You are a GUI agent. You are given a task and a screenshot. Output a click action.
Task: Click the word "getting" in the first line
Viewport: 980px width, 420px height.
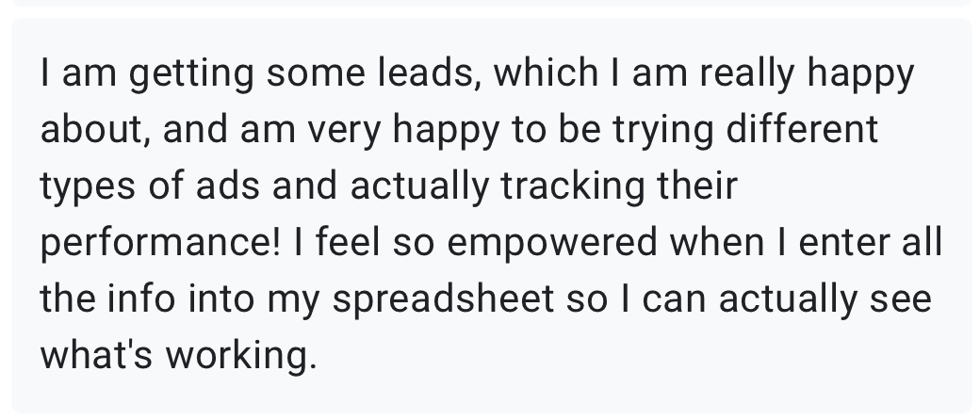tap(191, 73)
